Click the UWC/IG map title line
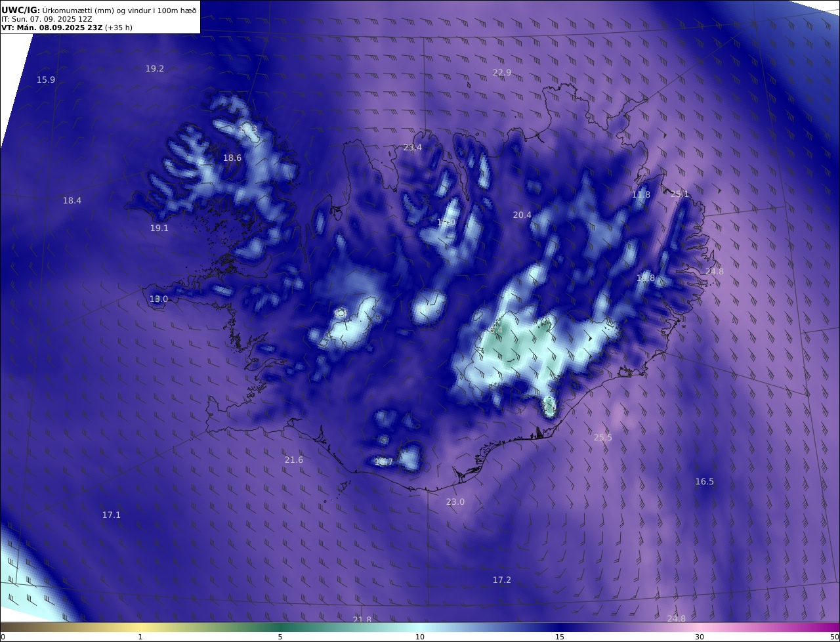840x642 pixels. 98,10
